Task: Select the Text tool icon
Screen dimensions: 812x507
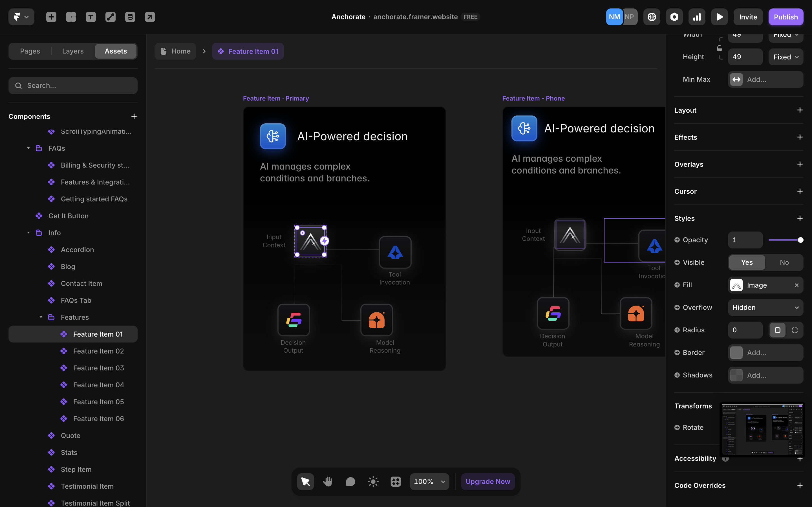Action: point(91,17)
